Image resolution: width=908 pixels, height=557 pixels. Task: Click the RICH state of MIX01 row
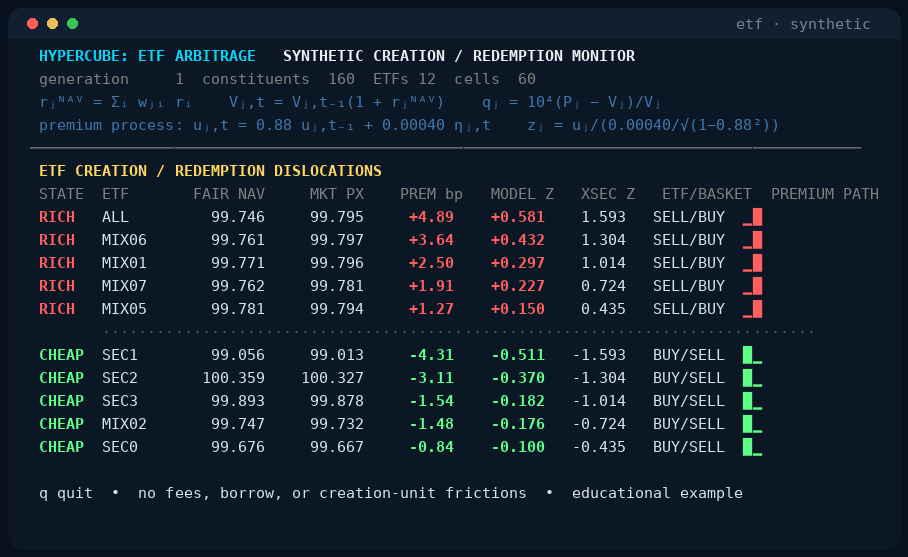(x=57, y=263)
